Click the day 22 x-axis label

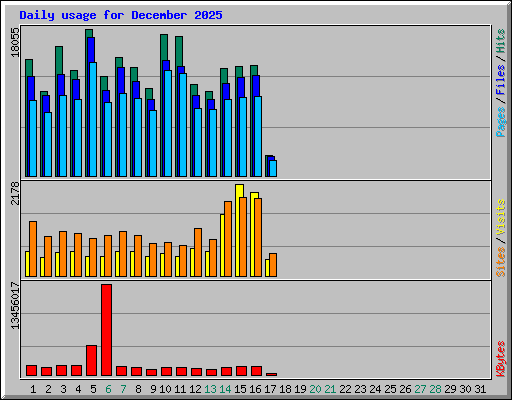[x=345, y=389]
